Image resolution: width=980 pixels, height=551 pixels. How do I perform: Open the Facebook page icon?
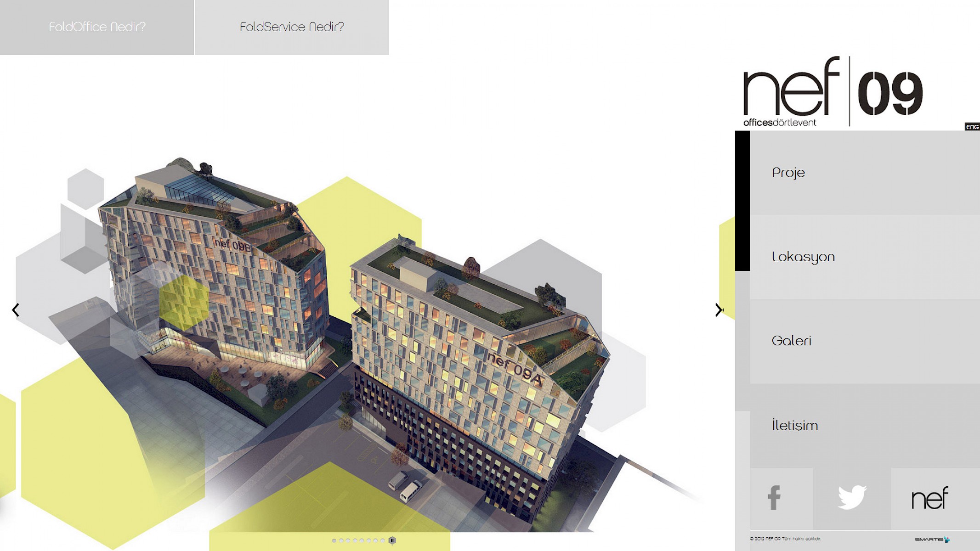(x=775, y=498)
